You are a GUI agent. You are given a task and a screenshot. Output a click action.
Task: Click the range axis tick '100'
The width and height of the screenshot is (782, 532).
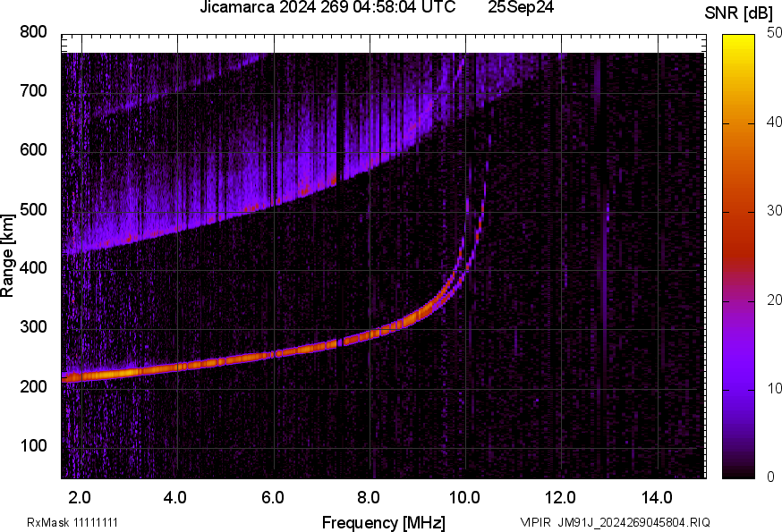pos(33,445)
